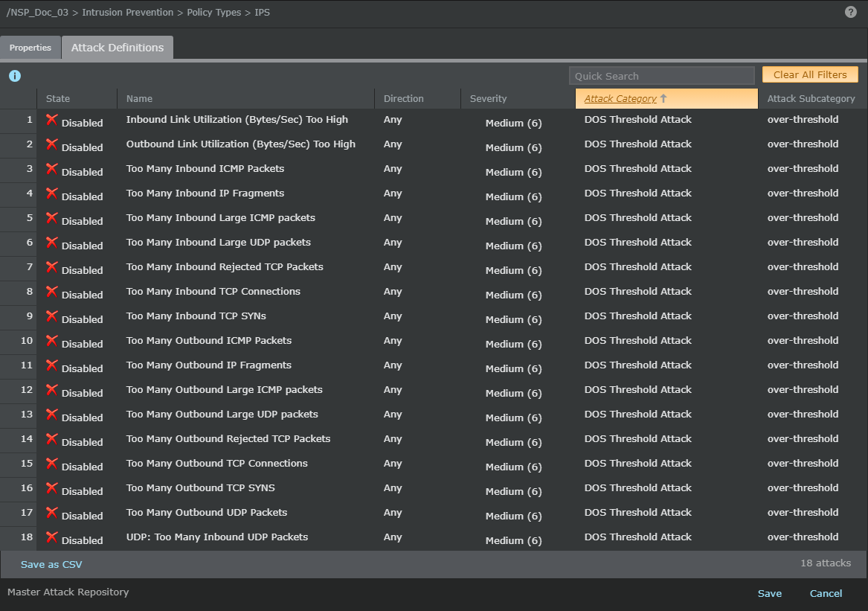Click the blue information icon
This screenshot has width=868, height=611.
(15, 76)
